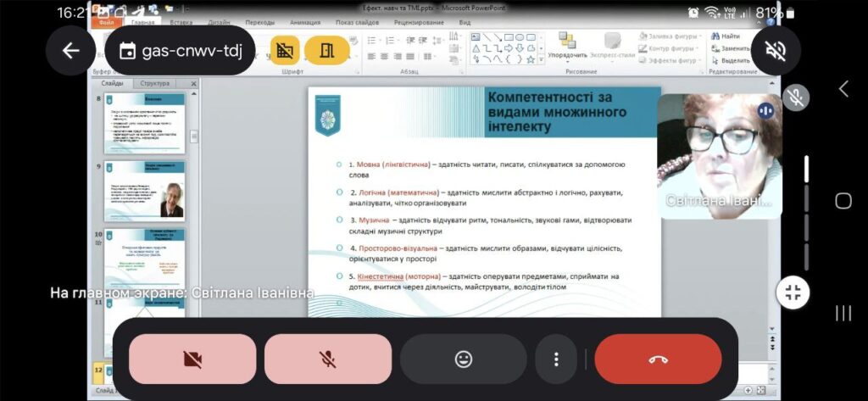The width and height of the screenshot is (868, 401).
Task: Unmute the microphone
Action: tap(328, 359)
